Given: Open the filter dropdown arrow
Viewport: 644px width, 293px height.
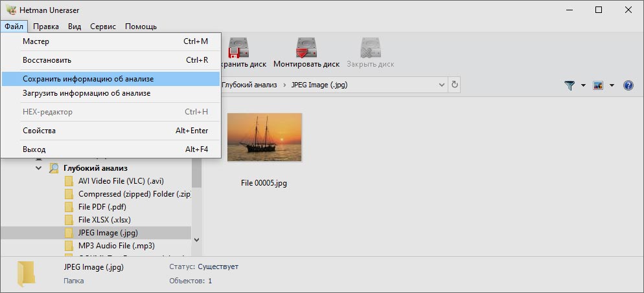Looking at the screenshot, I should (x=583, y=85).
